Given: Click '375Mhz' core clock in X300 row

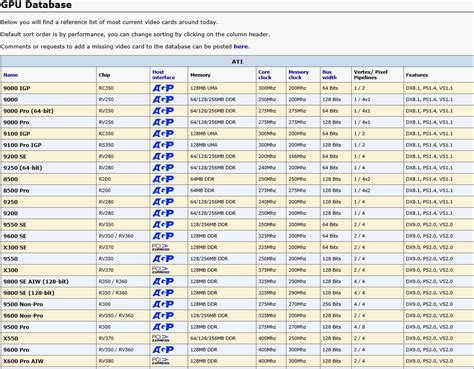Looking at the screenshot, I should (x=267, y=270).
